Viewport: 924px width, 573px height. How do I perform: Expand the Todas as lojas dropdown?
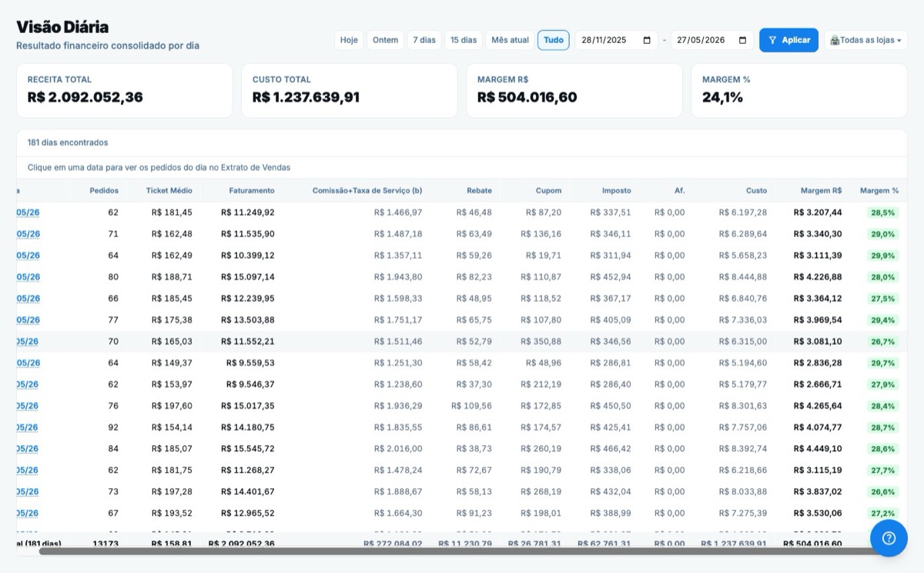865,40
